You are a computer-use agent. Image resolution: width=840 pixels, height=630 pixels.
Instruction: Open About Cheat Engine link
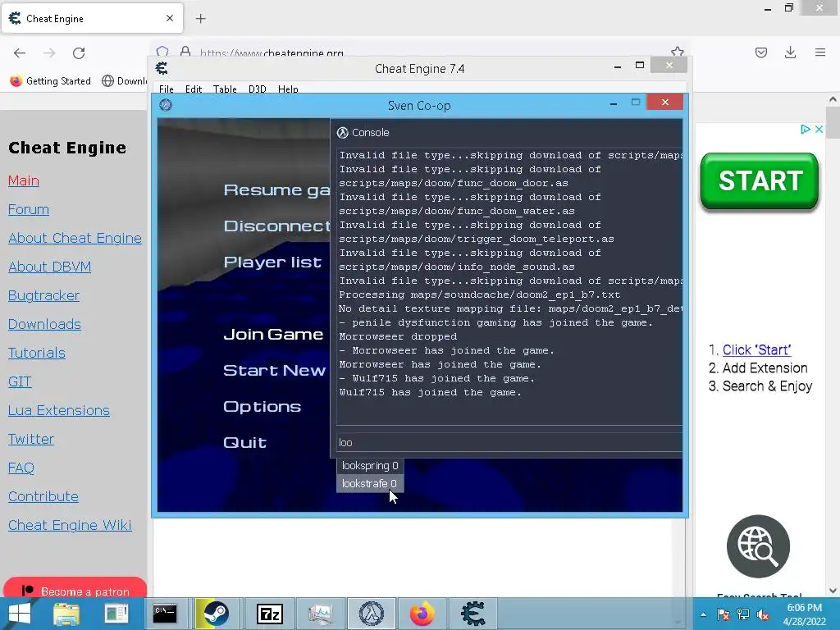tap(75, 238)
